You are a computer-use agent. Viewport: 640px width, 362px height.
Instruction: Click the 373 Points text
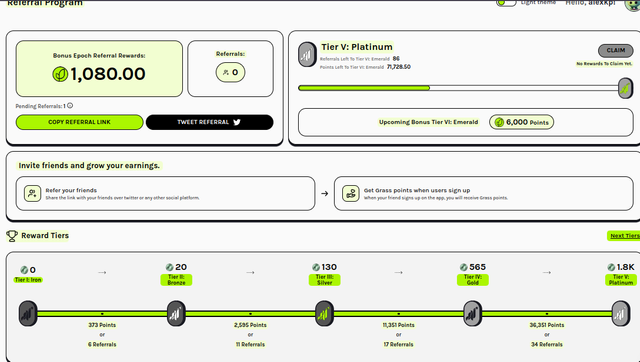pyautogui.click(x=102, y=325)
